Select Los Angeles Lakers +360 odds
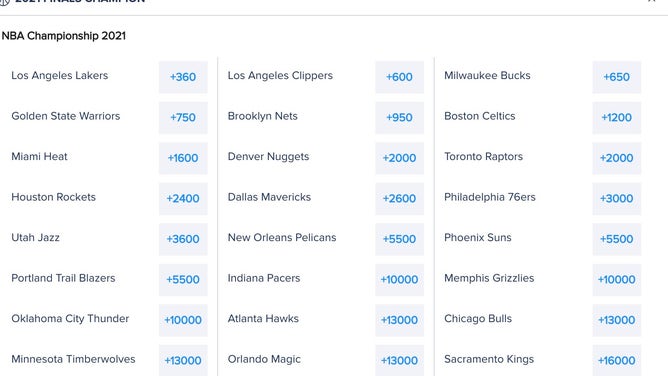This screenshot has height=376, width=668. [183, 77]
